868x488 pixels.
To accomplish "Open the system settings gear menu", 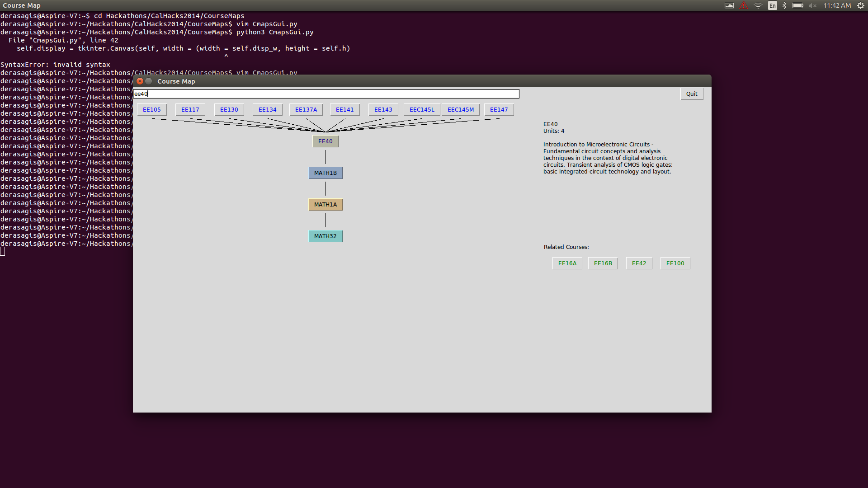I will point(861,5).
